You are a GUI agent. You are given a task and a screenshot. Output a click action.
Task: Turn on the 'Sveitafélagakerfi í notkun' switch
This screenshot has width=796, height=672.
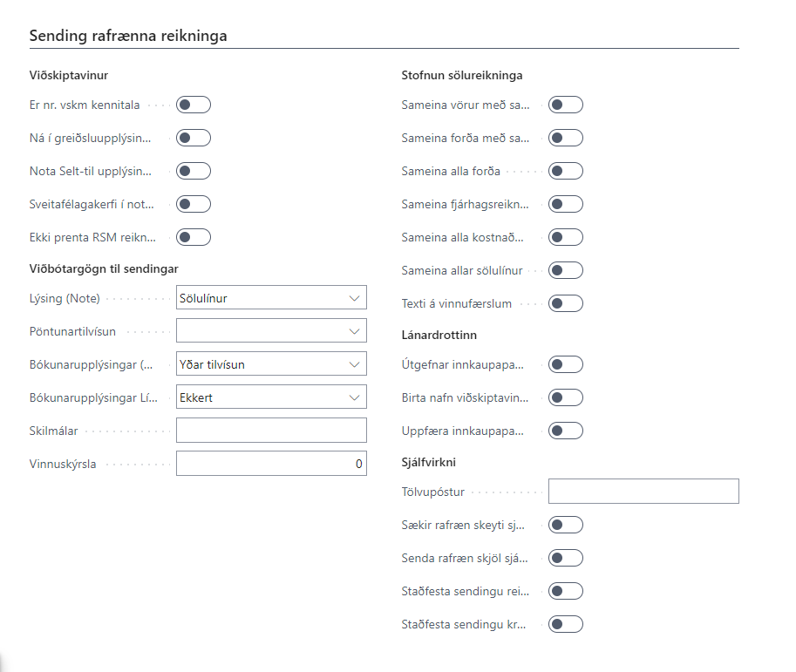point(193,203)
